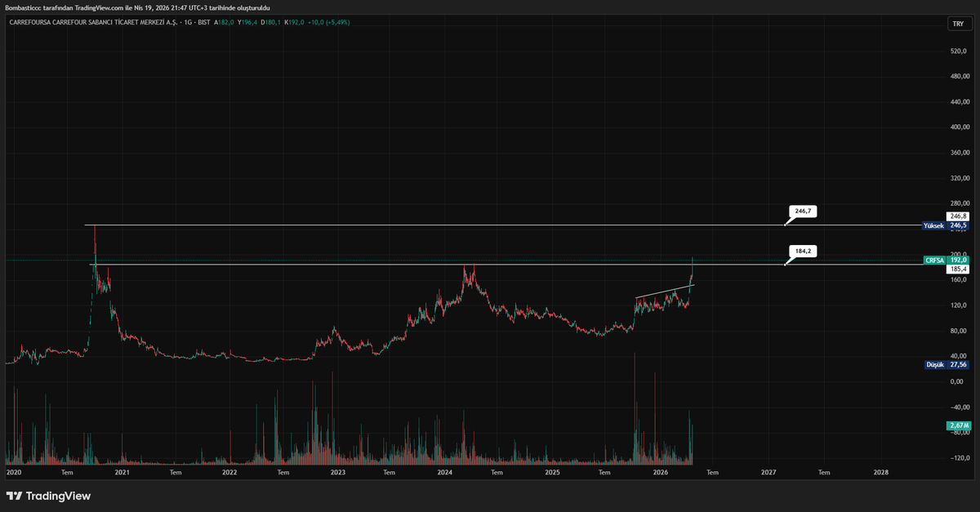Click the 2021 time axis label
The height and width of the screenshot is (512, 980).
tap(122, 472)
